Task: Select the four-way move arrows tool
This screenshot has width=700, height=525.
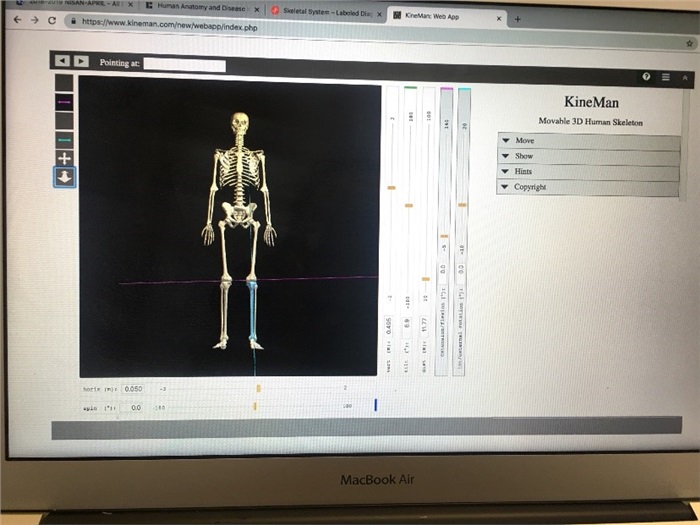Action: click(64, 158)
